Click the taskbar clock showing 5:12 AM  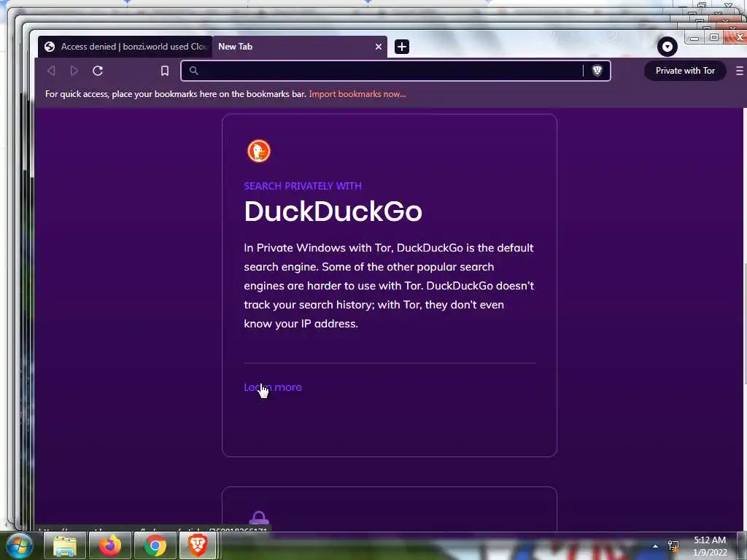(x=710, y=546)
